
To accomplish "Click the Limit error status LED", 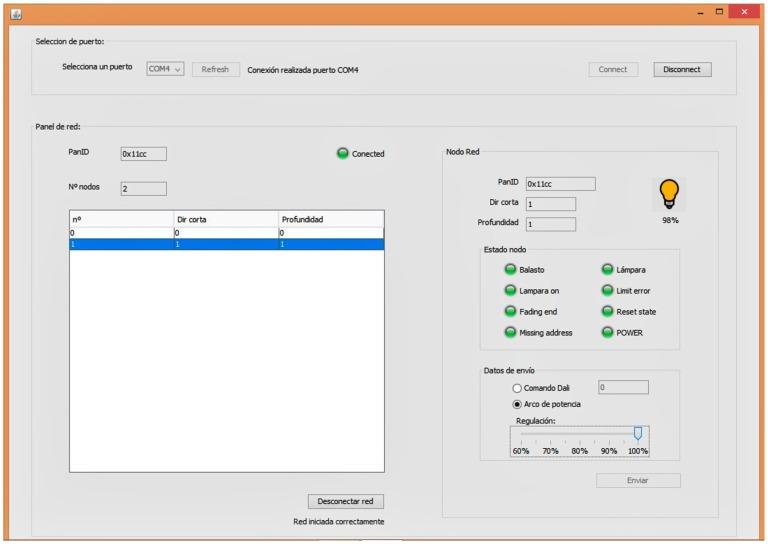I will 607,291.
